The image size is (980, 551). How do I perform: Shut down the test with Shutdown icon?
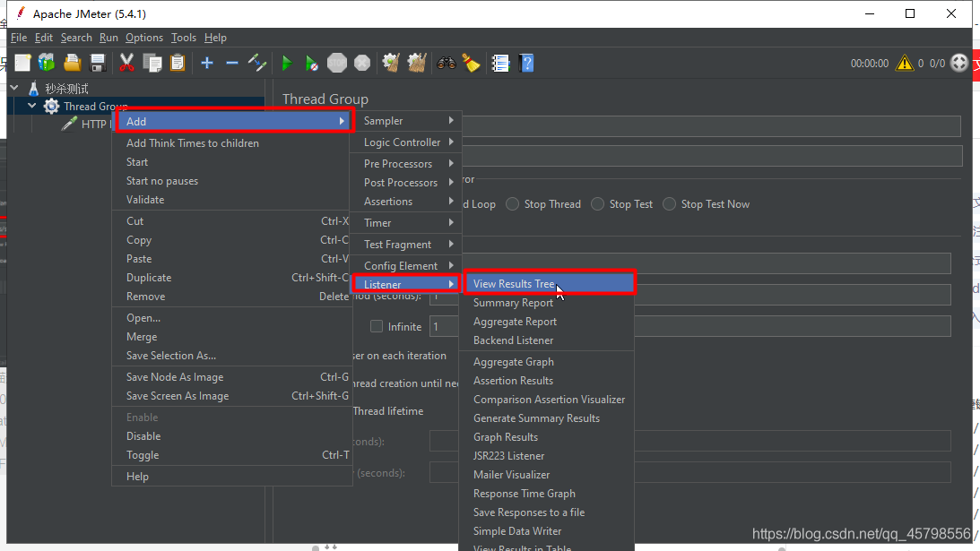click(362, 63)
